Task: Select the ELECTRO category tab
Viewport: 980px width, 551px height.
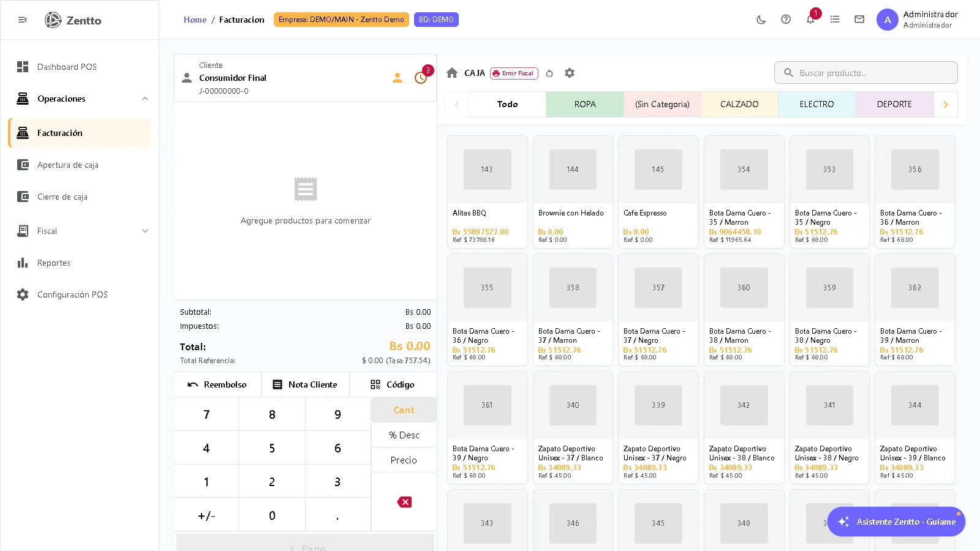Action: [817, 104]
